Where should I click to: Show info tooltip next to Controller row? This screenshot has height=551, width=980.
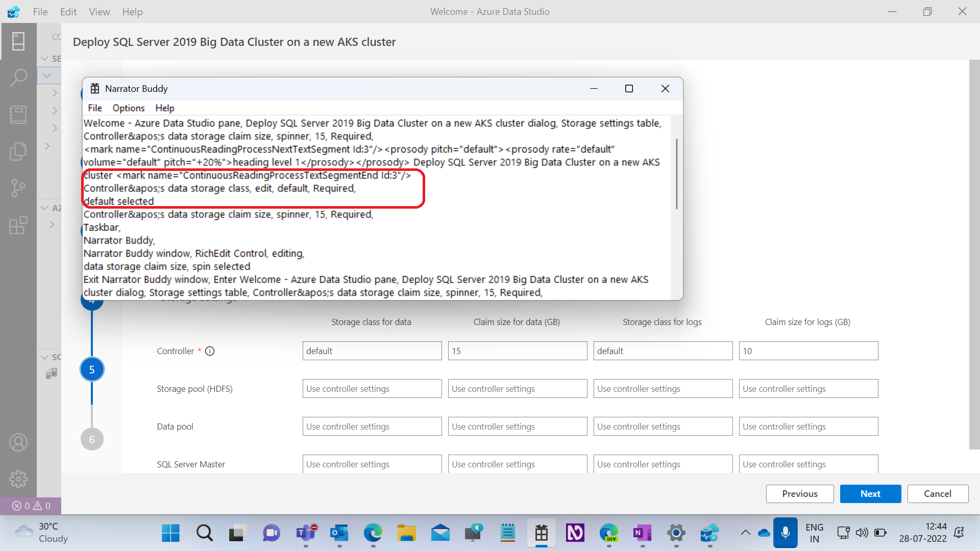click(x=210, y=350)
